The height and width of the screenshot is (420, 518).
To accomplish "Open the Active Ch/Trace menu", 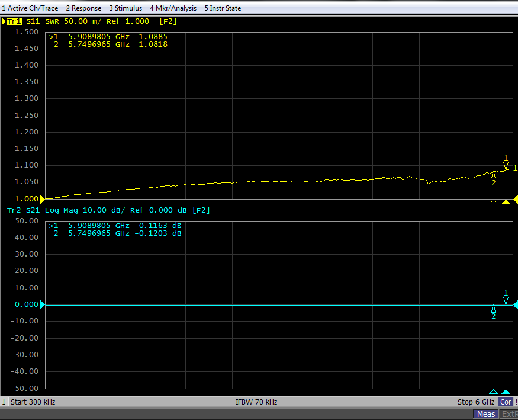I will 30,8.
